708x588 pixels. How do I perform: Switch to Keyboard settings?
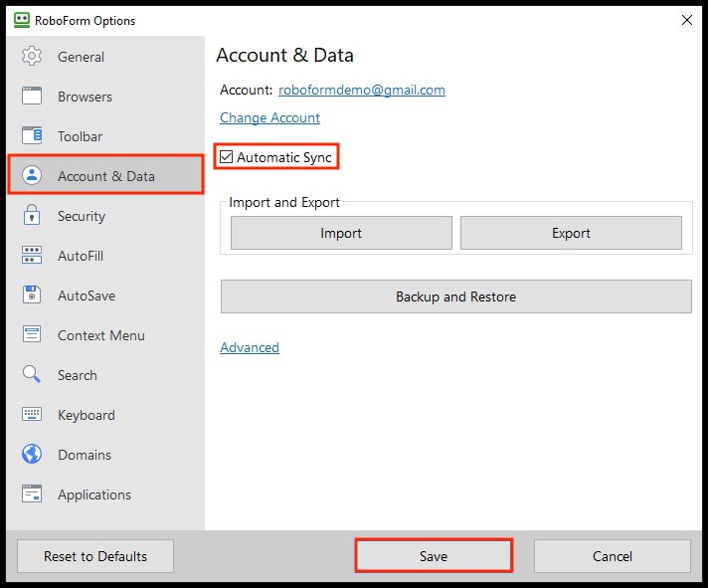click(x=105, y=414)
